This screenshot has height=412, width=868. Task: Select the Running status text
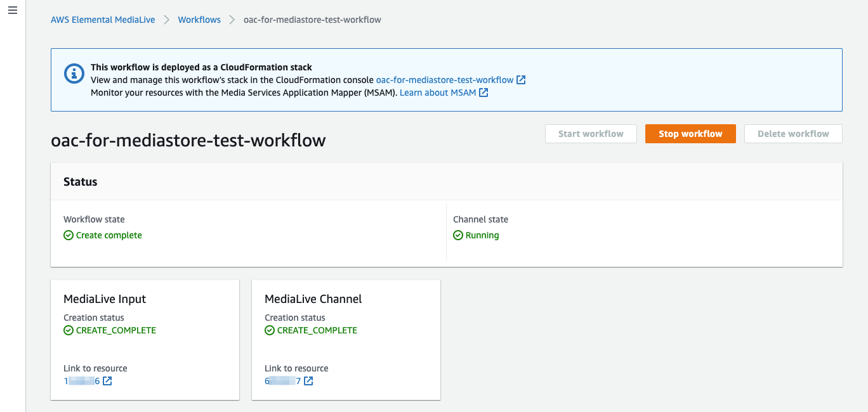pyautogui.click(x=482, y=235)
